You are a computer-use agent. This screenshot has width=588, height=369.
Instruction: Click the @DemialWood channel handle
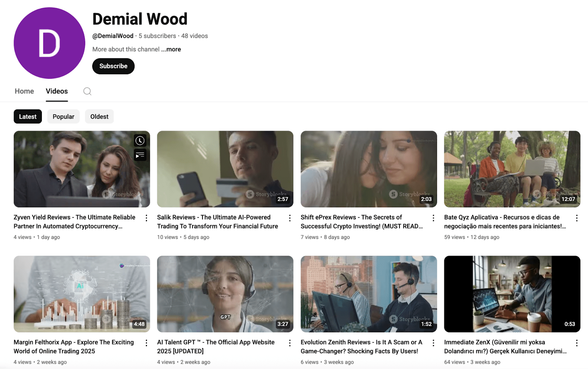click(x=112, y=36)
